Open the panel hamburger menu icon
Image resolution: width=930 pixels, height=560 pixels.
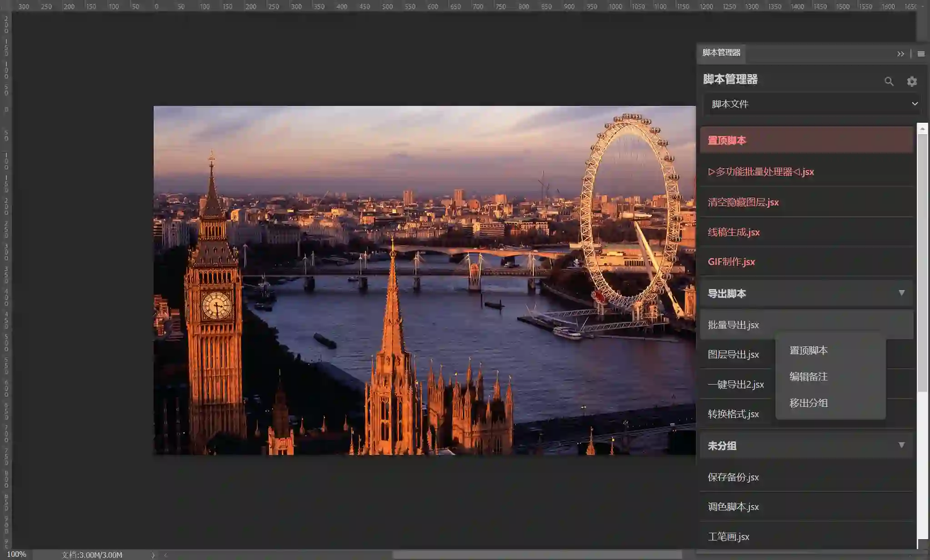point(921,54)
